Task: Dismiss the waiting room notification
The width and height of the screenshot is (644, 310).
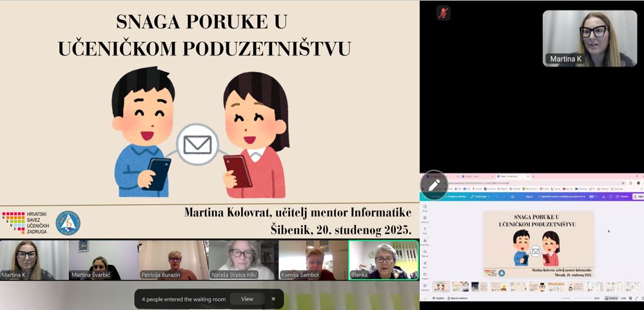Action: point(273,299)
